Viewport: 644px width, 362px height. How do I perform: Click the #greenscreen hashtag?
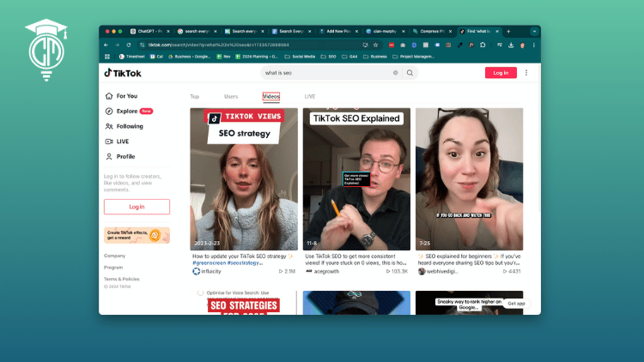(x=209, y=262)
